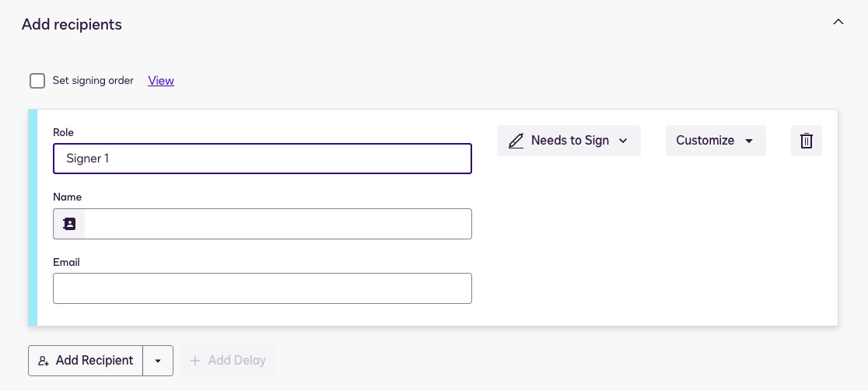Click the person-plus icon on Add Recipient

(x=44, y=361)
